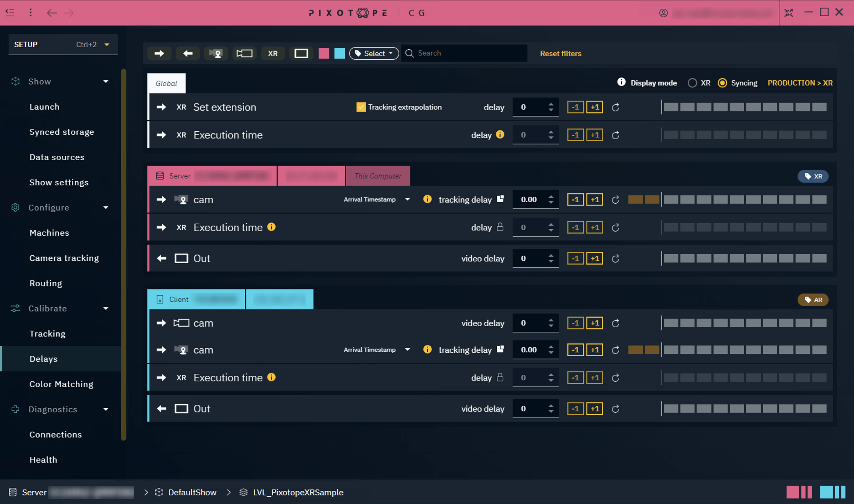Toggle the pink server color filter swatch
The height and width of the screenshot is (504, 854).
(x=323, y=53)
